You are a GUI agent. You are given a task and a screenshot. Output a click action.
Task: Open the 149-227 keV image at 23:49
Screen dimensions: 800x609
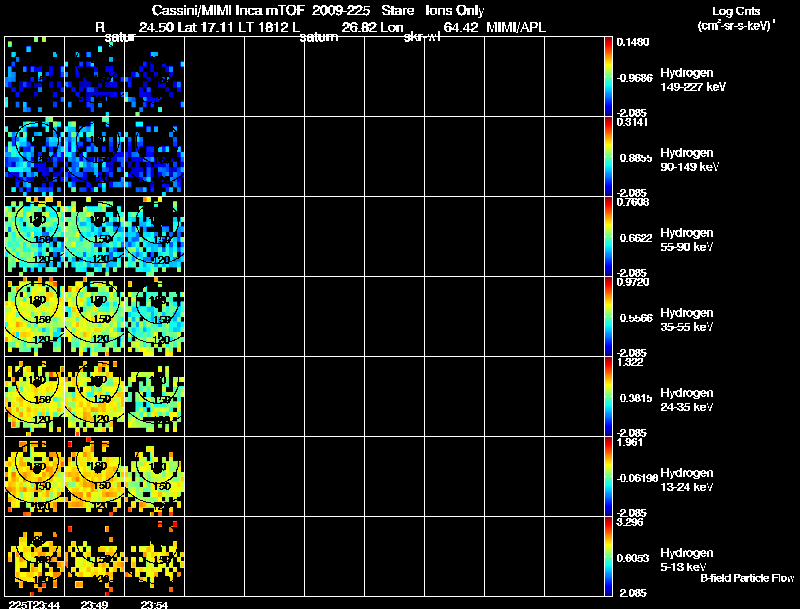94,77
